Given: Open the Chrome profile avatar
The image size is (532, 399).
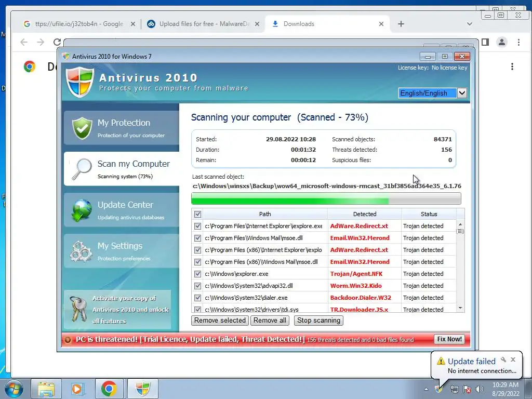Looking at the screenshot, I should pos(501,42).
